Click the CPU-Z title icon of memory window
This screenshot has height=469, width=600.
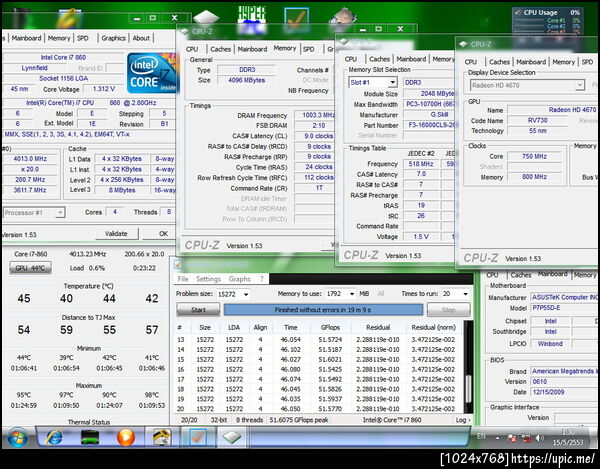pyautogui.click(x=185, y=31)
